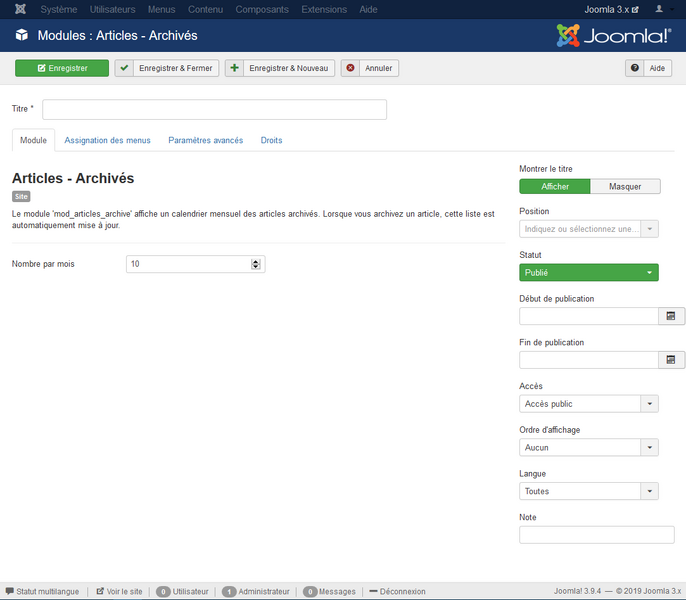Click the Déconnexion dash icon

click(x=373, y=591)
